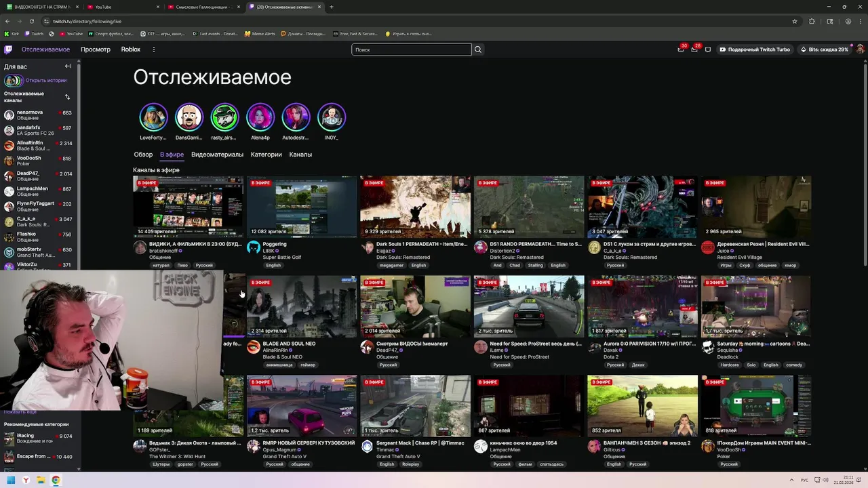Image resolution: width=868 pixels, height=488 pixels.
Task: Click "Просмотр" in top navigation
Action: point(96,49)
